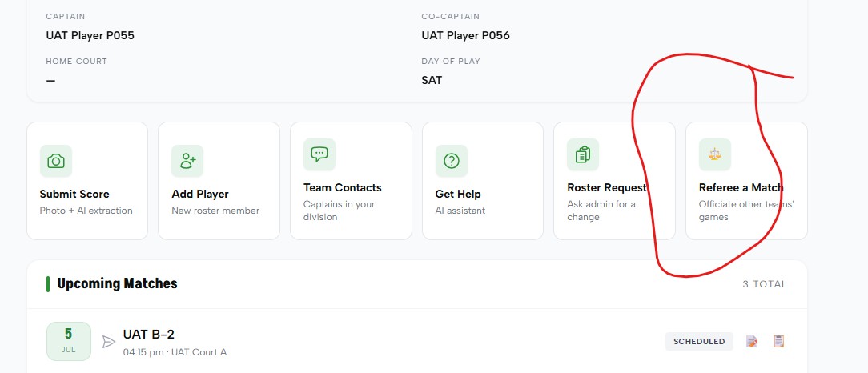The image size is (868, 373).
Task: Click the scales icon on Referee a Match
Action: pos(715,154)
